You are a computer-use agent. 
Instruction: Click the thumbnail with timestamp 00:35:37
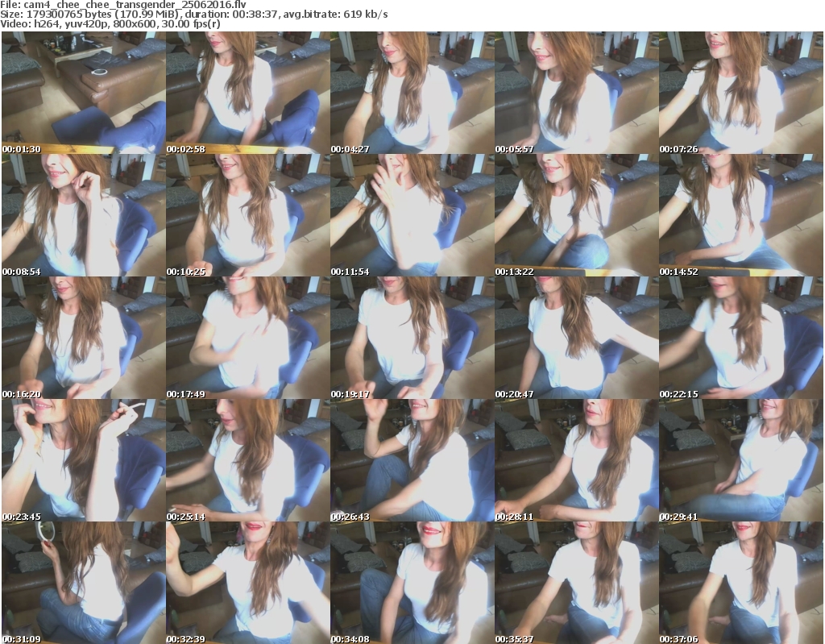coord(577,583)
